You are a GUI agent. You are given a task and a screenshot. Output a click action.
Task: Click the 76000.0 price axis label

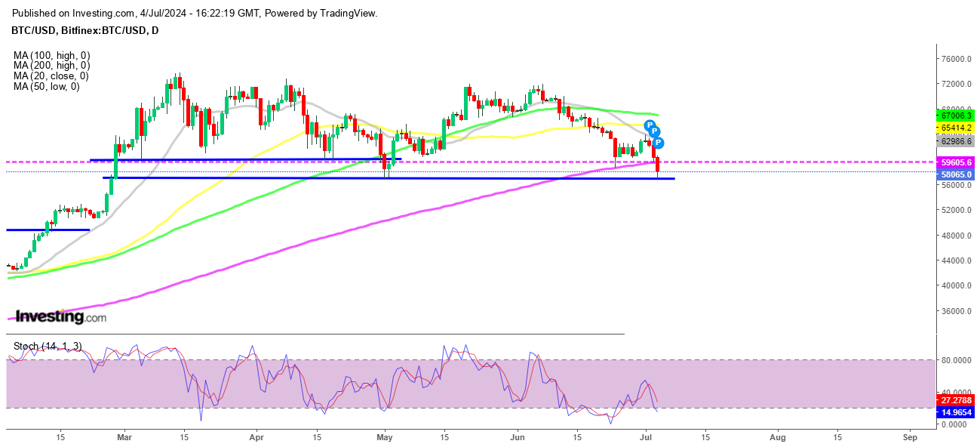tap(954, 59)
